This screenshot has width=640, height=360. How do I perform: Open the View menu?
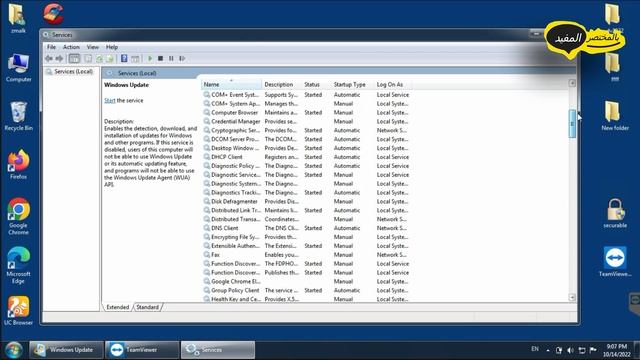coord(93,47)
